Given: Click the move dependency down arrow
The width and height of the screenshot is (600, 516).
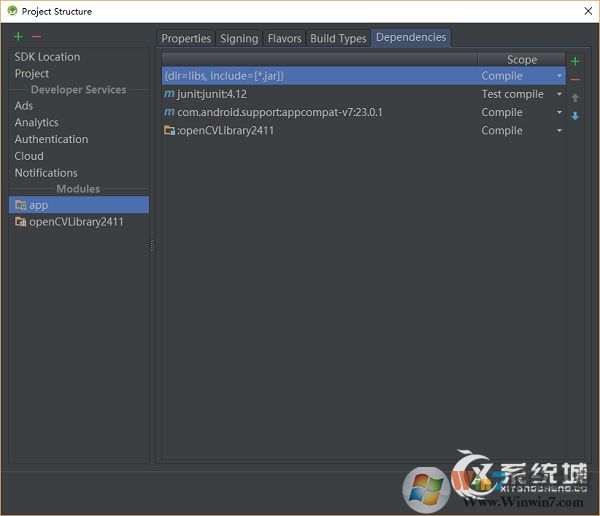Looking at the screenshot, I should (575, 116).
